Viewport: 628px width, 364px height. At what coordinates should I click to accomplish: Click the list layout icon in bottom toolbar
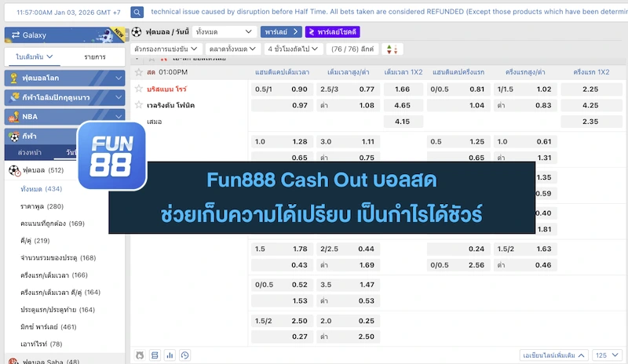click(x=155, y=355)
